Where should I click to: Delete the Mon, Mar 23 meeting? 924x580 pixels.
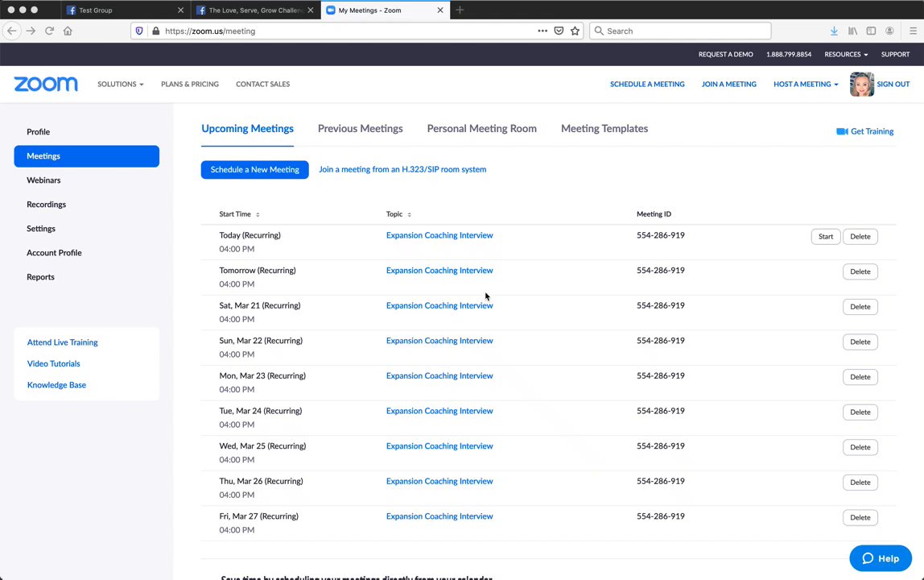tap(860, 377)
